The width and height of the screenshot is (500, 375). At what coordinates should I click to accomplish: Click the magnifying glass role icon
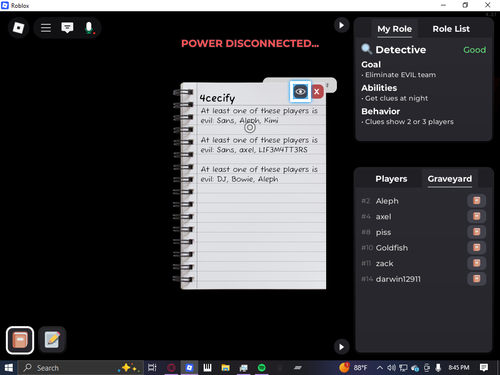click(x=367, y=49)
